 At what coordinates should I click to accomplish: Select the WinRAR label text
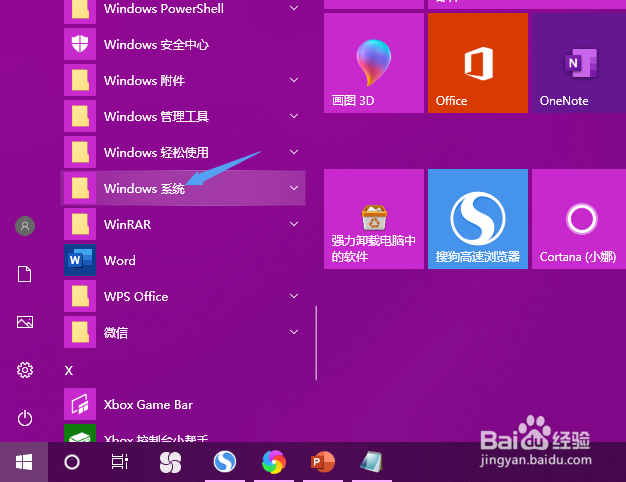127,224
